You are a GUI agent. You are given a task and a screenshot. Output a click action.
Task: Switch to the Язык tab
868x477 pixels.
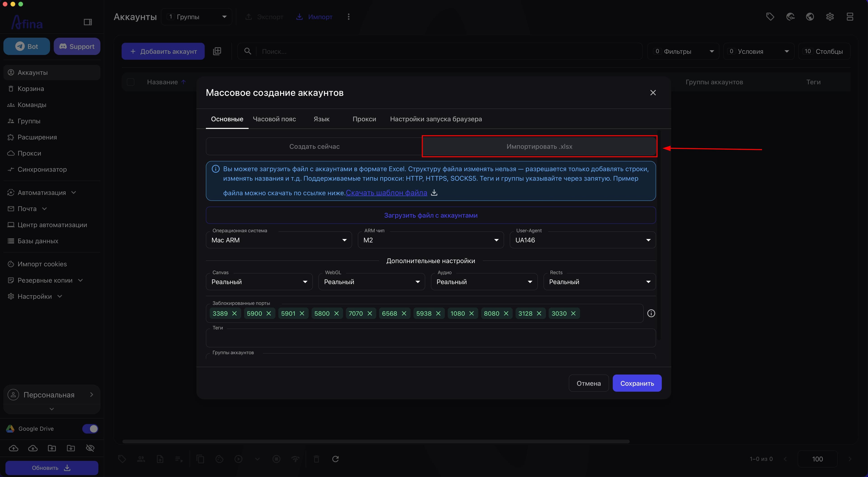point(321,119)
